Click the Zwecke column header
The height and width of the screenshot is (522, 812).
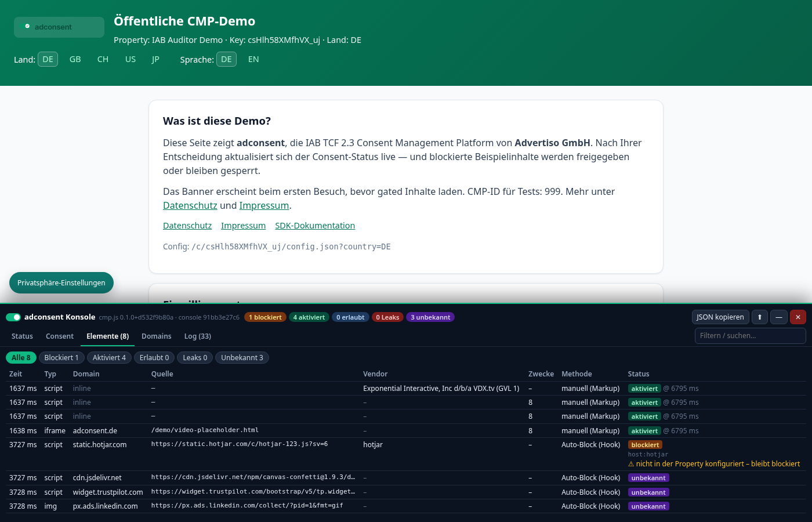[x=541, y=374]
